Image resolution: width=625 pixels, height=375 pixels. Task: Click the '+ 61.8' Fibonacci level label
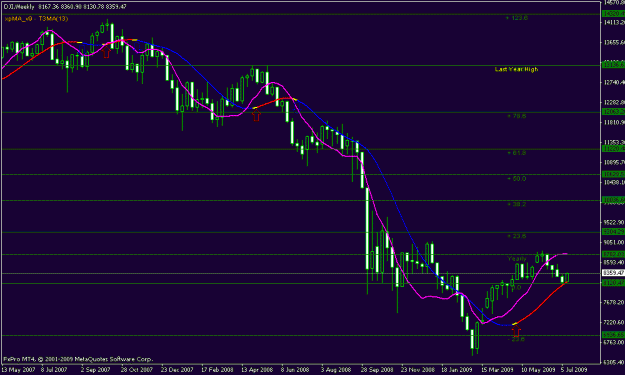(x=517, y=153)
